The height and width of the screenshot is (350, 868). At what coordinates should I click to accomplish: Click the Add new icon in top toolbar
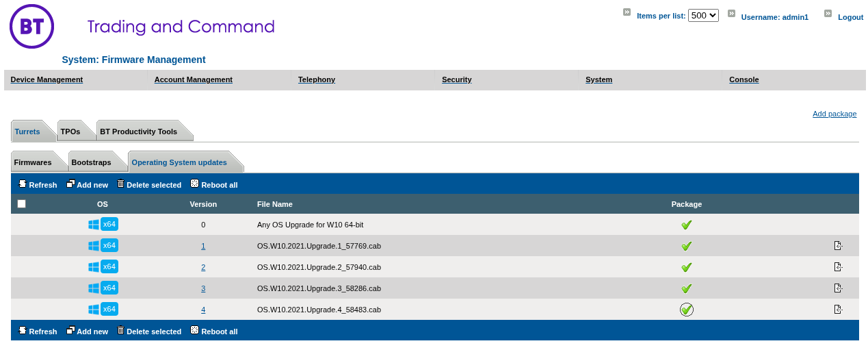pos(70,184)
